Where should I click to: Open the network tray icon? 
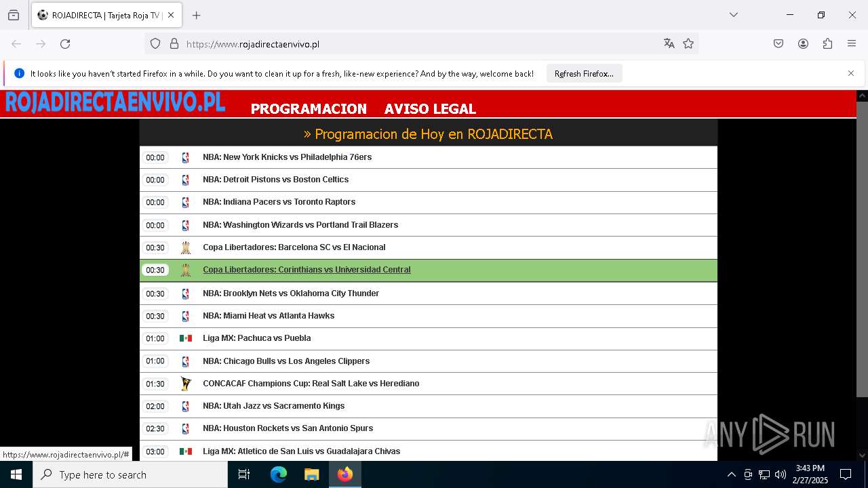pos(764,474)
